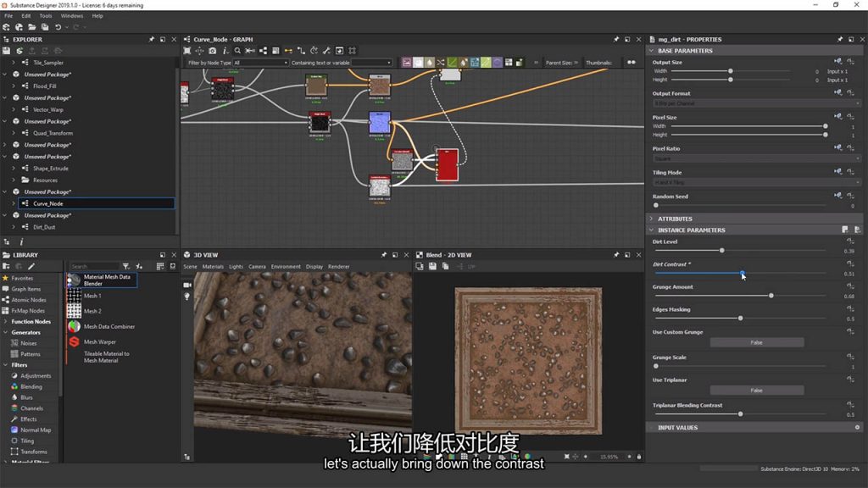868x488 pixels.
Task: Select Noises under Generators
Action: coord(28,343)
